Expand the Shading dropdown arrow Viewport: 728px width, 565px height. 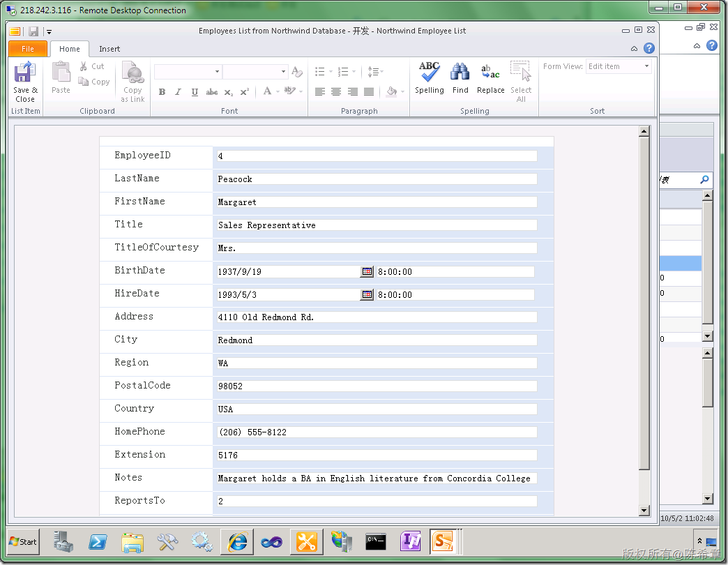click(402, 91)
